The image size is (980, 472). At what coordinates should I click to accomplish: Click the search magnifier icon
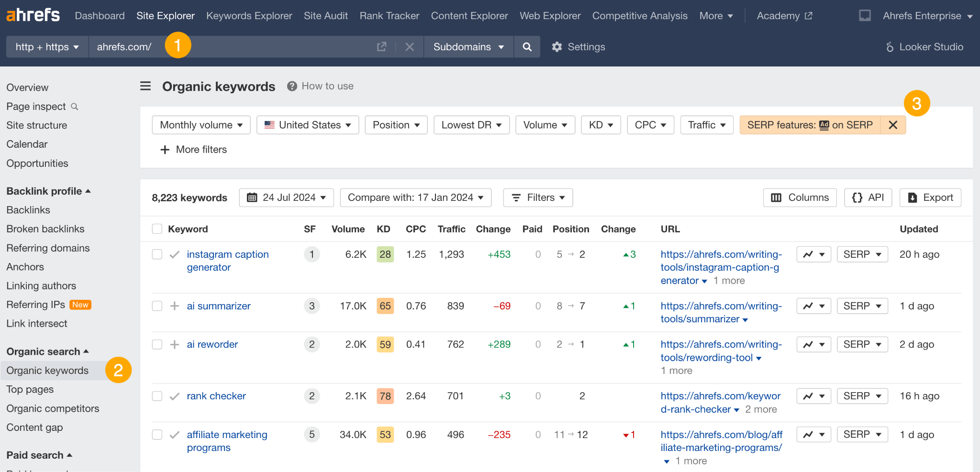tap(527, 46)
